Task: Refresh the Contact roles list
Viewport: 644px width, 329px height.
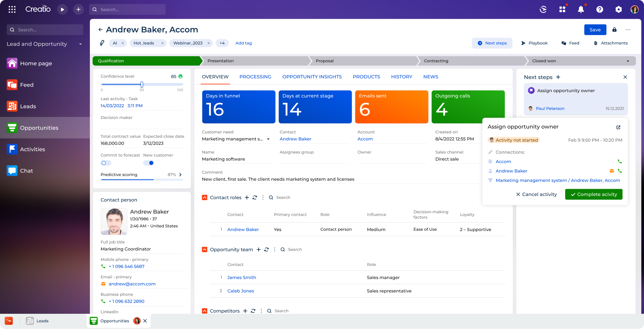Action: [x=255, y=197]
